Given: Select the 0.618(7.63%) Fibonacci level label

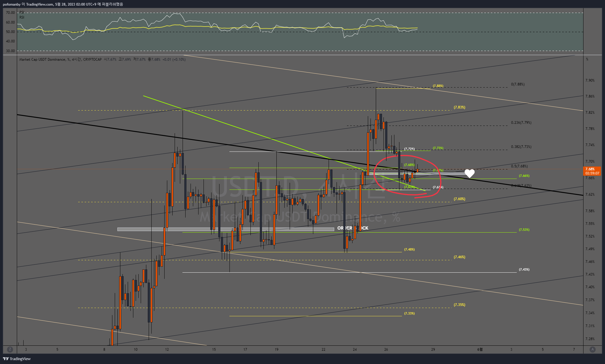Looking at the screenshot, I should (521, 186).
